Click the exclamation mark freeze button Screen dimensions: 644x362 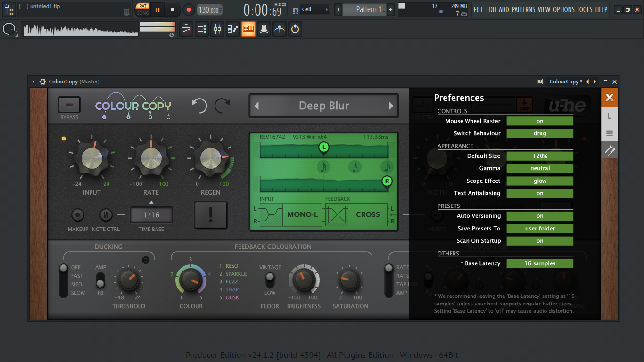[211, 214]
